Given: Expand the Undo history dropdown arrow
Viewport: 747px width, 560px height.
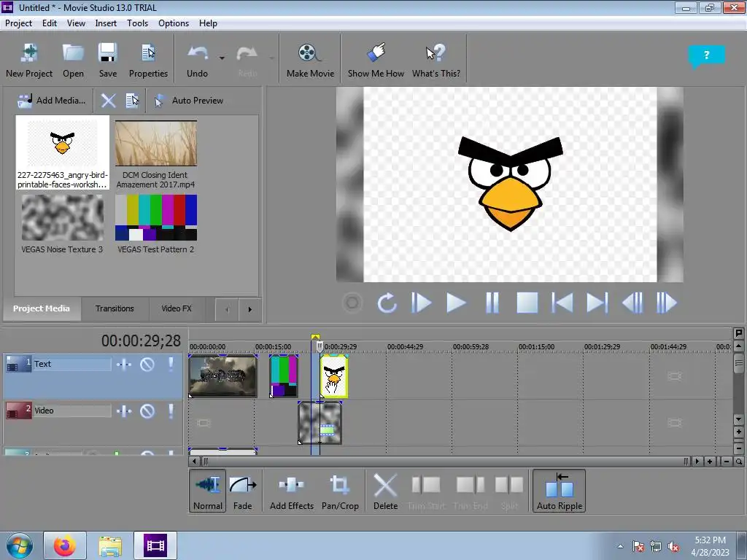Looking at the screenshot, I should pos(222,58).
